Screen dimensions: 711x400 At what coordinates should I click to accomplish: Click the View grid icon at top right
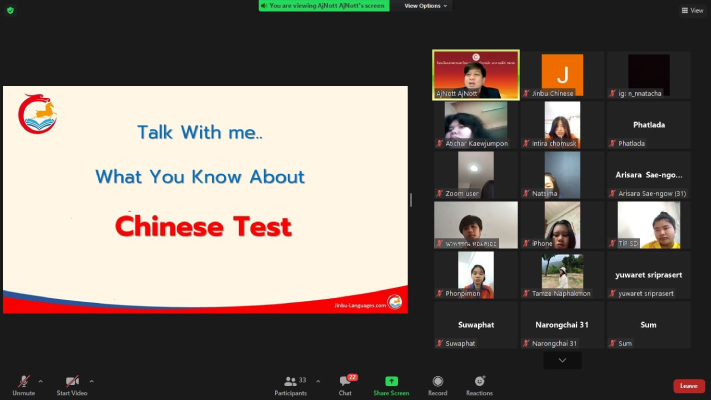click(691, 10)
